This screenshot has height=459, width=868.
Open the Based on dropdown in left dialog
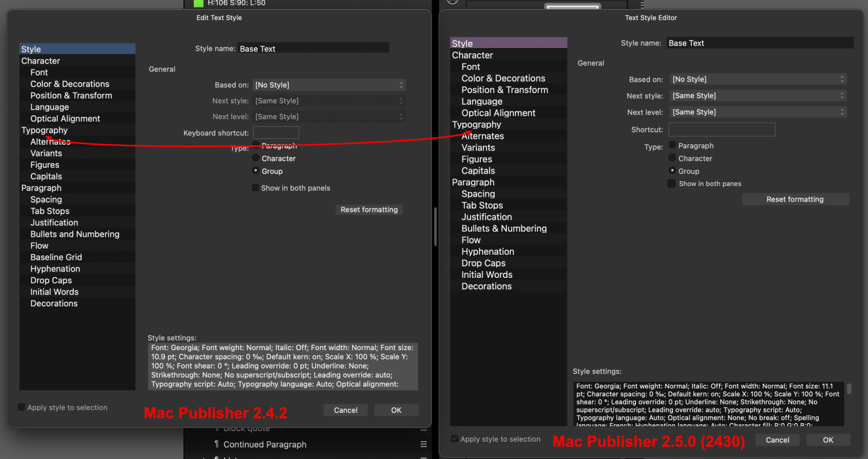(x=329, y=85)
